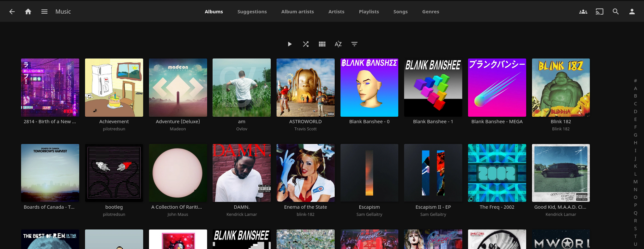Open the Home icon
This screenshot has height=249, width=644.
pyautogui.click(x=28, y=12)
